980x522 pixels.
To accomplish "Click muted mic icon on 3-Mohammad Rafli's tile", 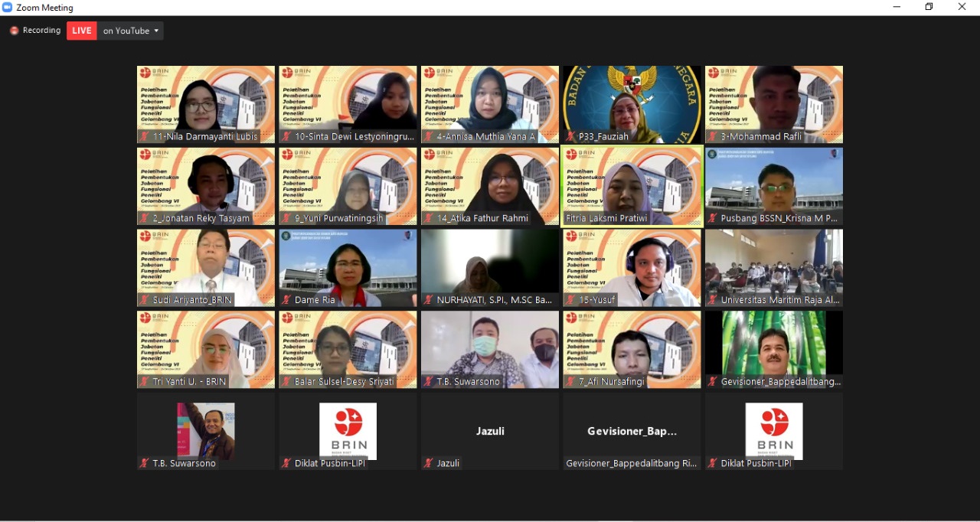I will pos(713,137).
